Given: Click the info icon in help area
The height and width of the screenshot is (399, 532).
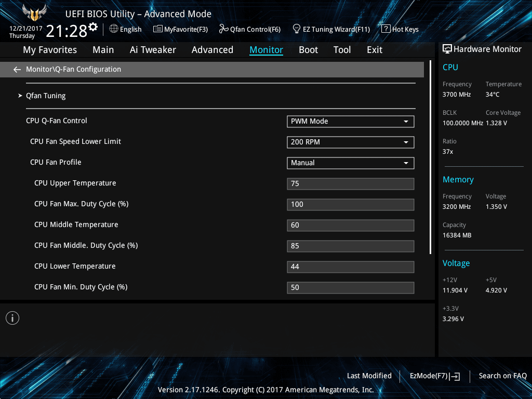Looking at the screenshot, I should pyautogui.click(x=12, y=318).
